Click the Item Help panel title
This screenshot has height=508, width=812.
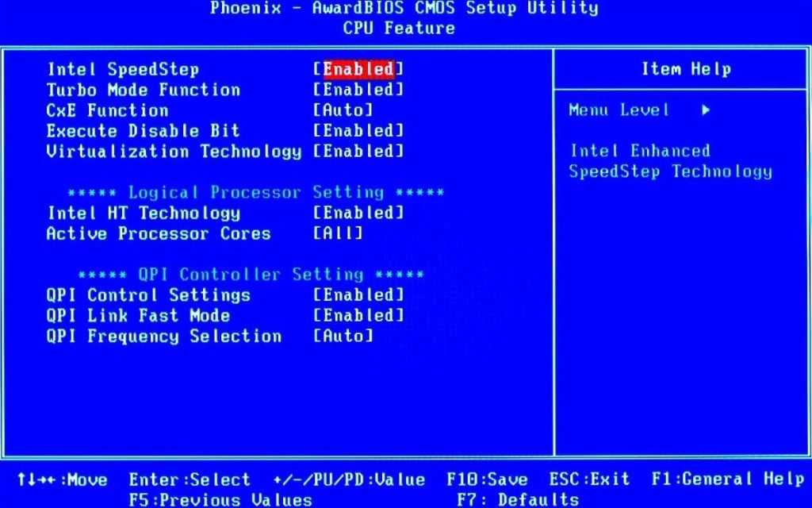(x=686, y=69)
